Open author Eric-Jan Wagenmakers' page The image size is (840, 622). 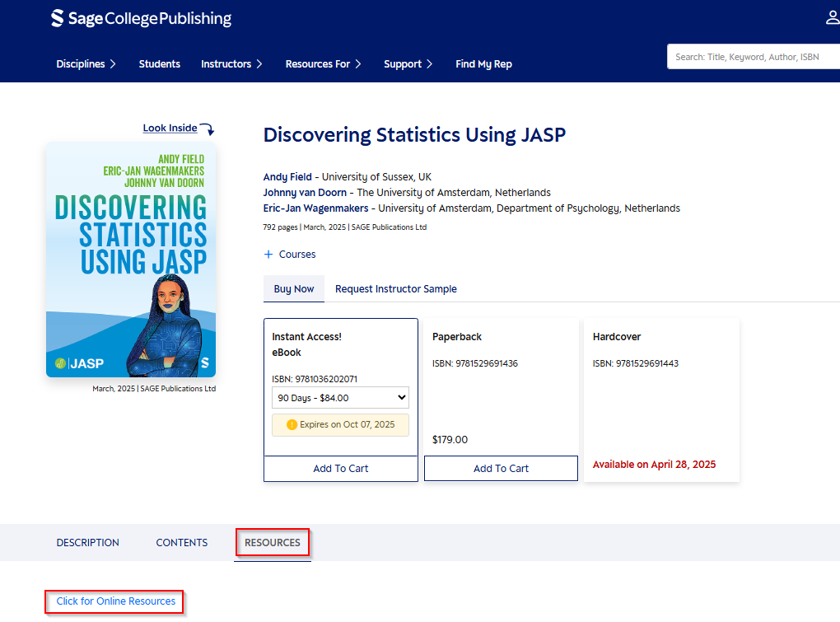(x=315, y=208)
